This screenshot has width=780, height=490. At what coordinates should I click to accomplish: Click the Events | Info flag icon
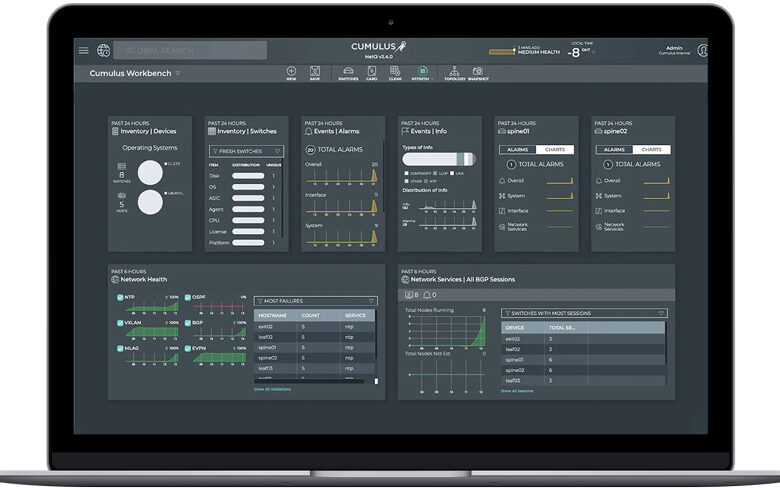(x=405, y=131)
